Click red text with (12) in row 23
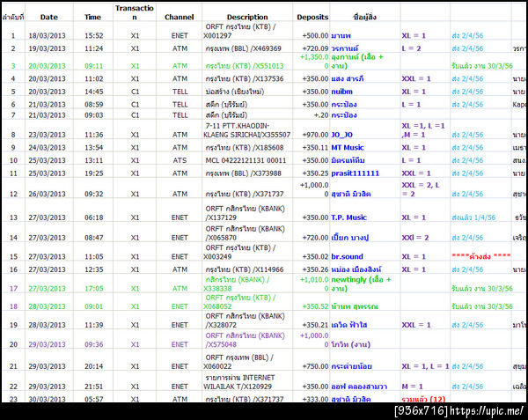 tap(423, 400)
